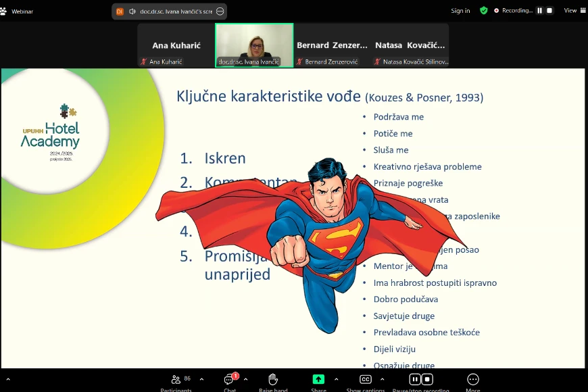This screenshot has height=392, width=588.
Task: Click the Sign in link
Action: tap(460, 11)
